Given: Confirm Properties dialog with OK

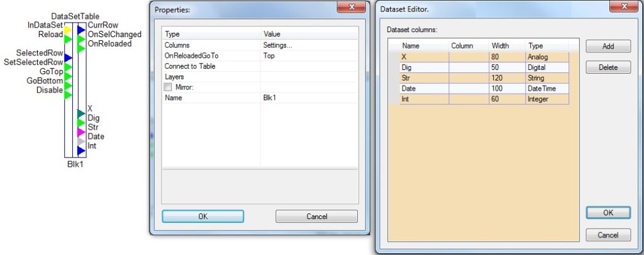Looking at the screenshot, I should pyautogui.click(x=203, y=217).
